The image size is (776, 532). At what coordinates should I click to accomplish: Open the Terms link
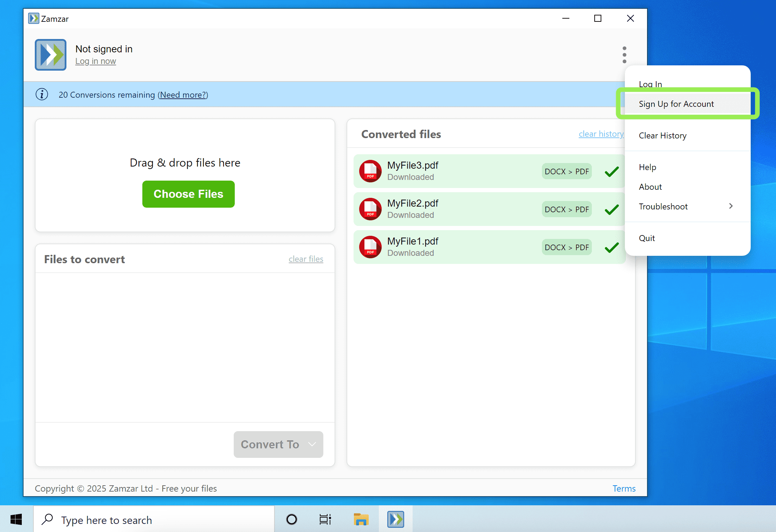click(x=624, y=488)
